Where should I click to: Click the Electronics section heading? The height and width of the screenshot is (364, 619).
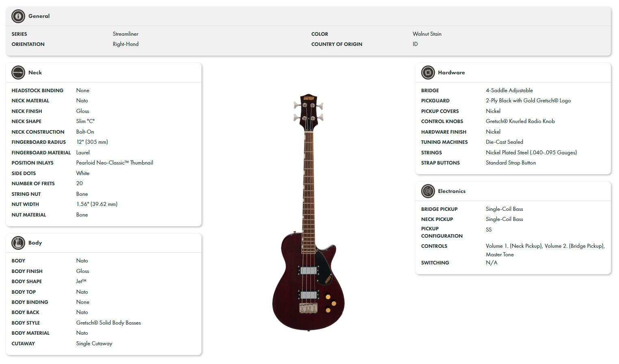452,191
